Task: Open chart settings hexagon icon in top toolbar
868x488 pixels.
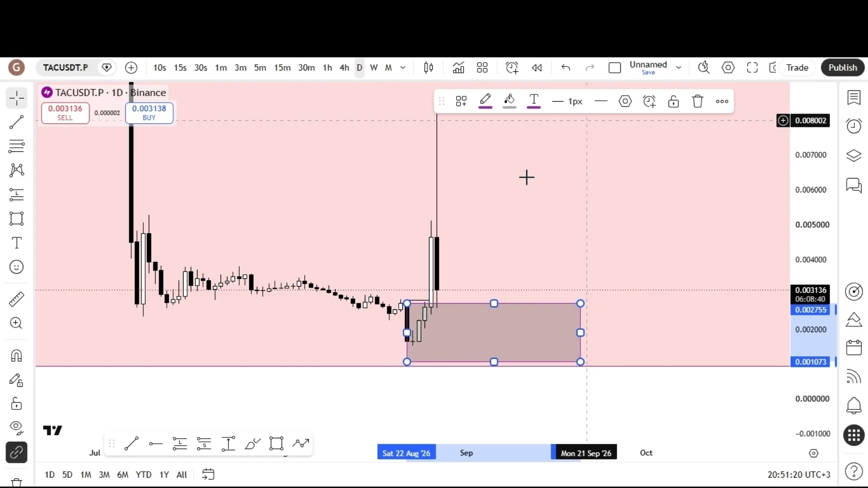Action: [728, 68]
